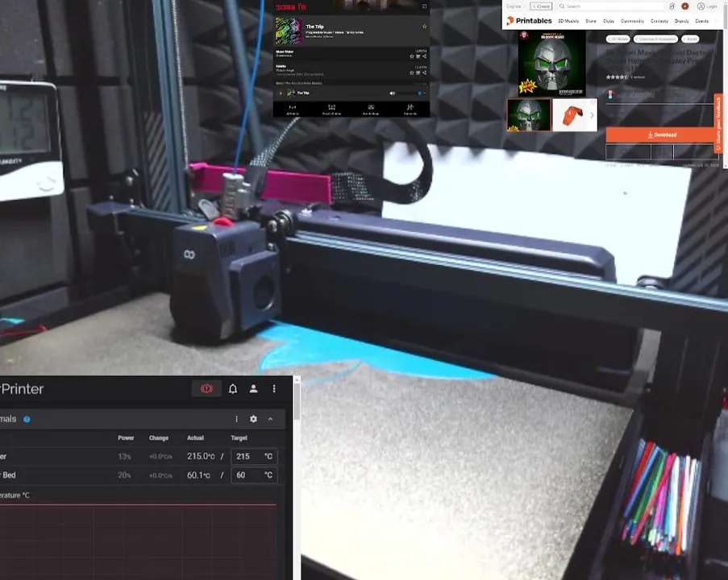Click play on the SomaFM player bar
The image size is (728, 580).
281,93
